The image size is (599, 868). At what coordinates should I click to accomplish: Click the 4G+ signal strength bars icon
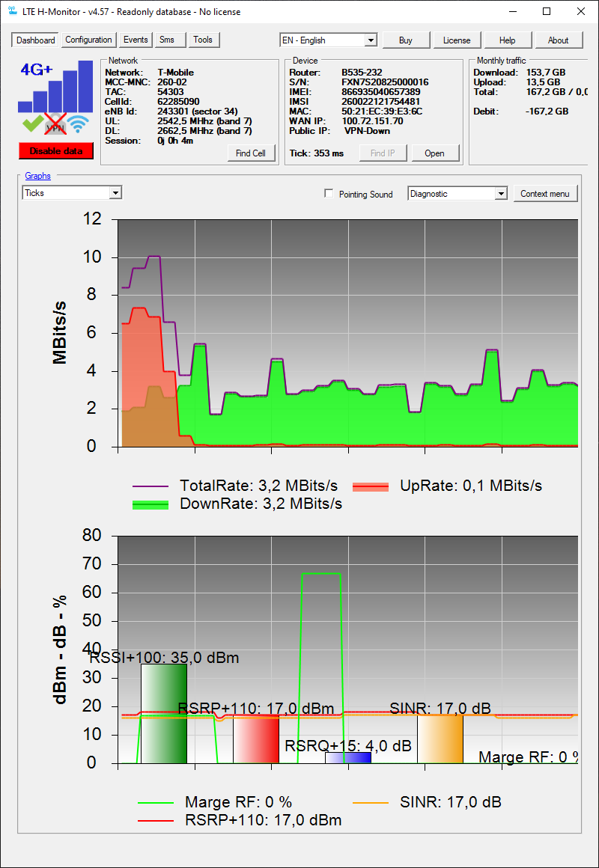[x=55, y=87]
